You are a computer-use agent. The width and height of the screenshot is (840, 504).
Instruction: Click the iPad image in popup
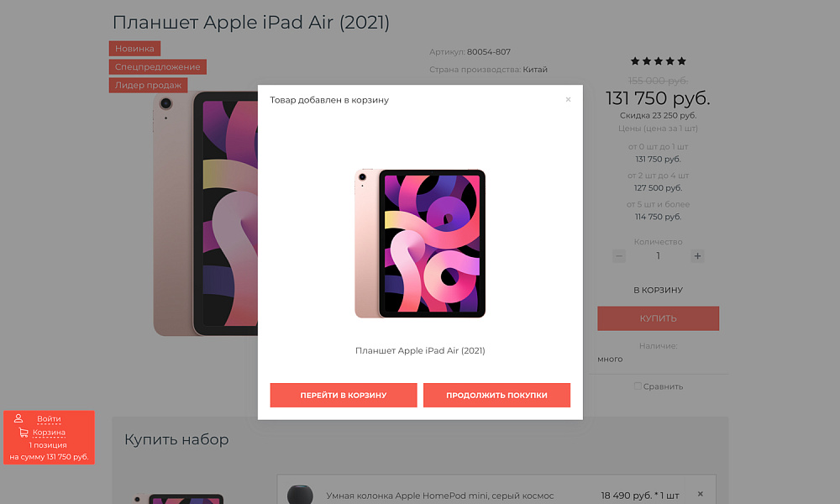coord(420,244)
